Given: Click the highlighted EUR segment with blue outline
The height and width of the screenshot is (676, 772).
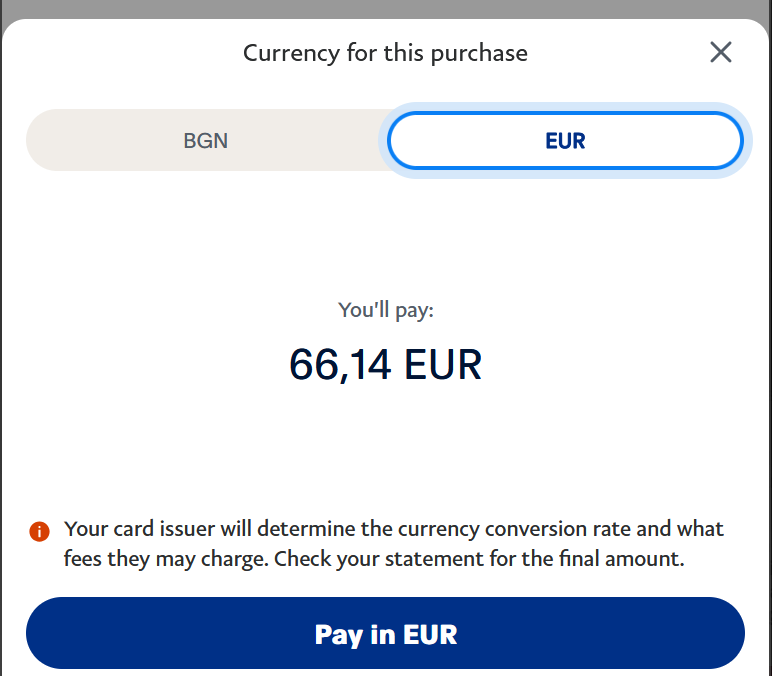Looking at the screenshot, I should (x=565, y=141).
